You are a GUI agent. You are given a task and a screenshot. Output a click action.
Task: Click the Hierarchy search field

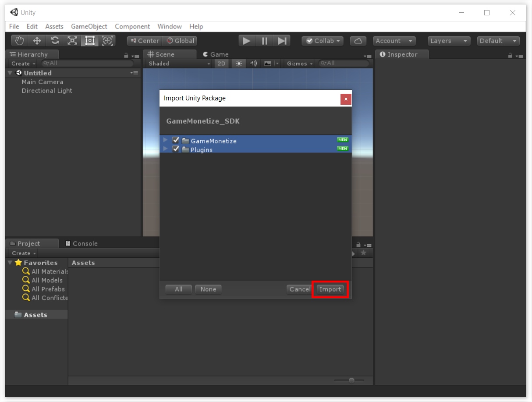pos(87,64)
